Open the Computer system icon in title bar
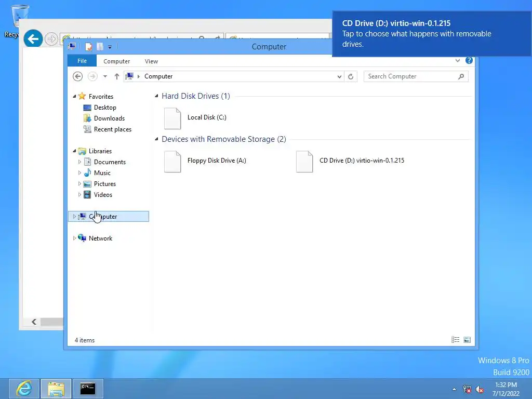Image resolution: width=532 pixels, height=399 pixels. pos(72,46)
